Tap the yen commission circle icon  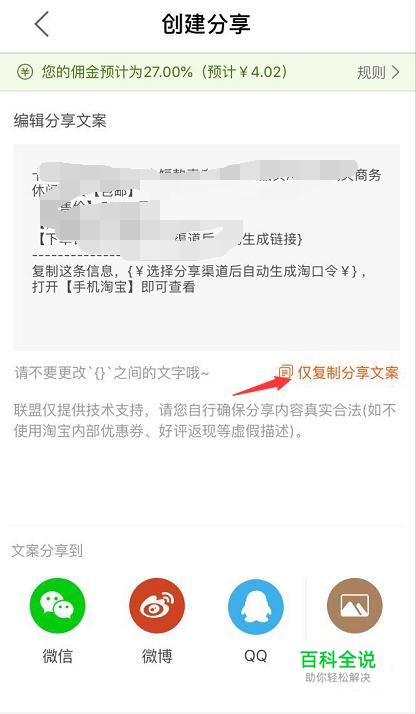tap(25, 72)
